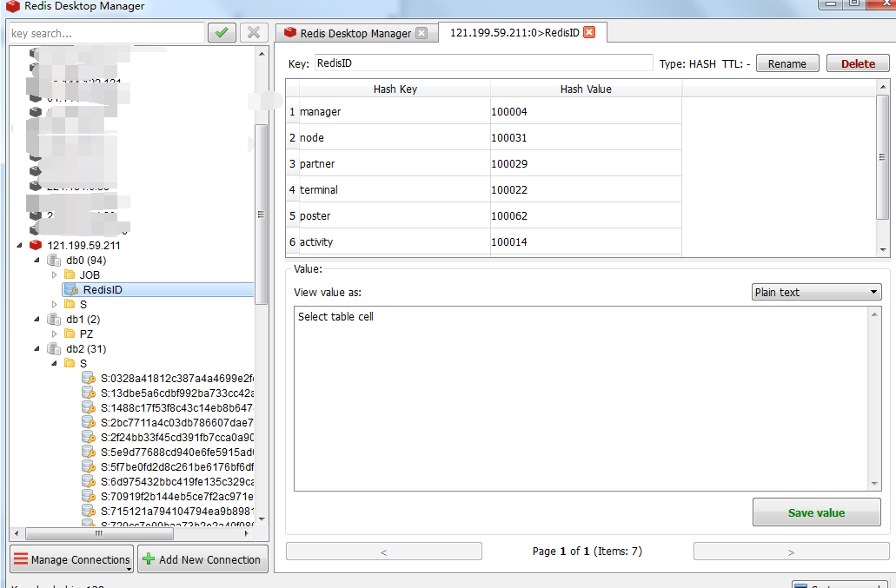The height and width of the screenshot is (588, 896).
Task: Close the Redis Desktop Manager tab
Action: [x=421, y=33]
